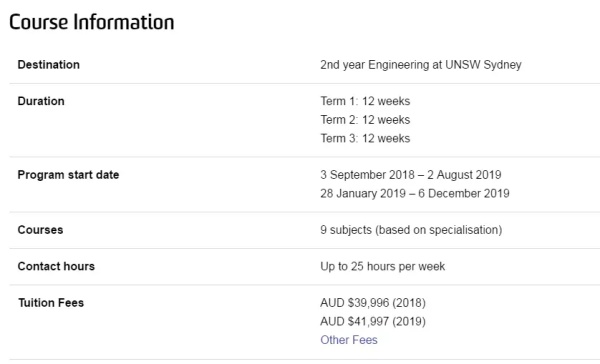Click 'Up to 25 hours per week' text

coord(383,266)
